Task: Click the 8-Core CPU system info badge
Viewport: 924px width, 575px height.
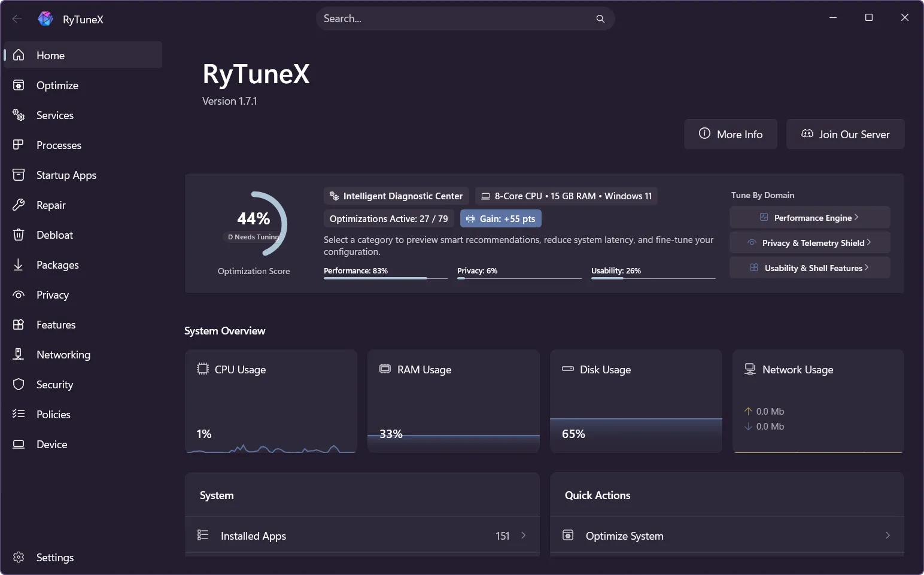Action: pyautogui.click(x=566, y=196)
